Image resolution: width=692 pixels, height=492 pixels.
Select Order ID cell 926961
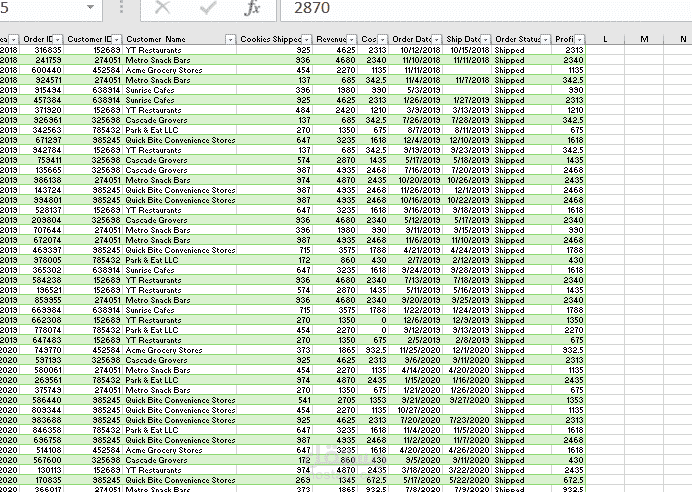click(x=42, y=120)
